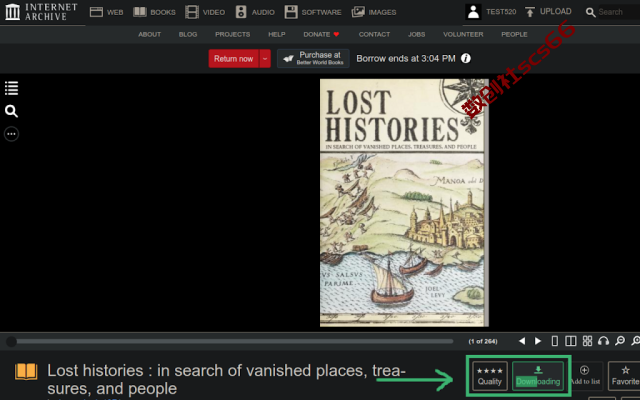Click the TEST520 username

click(501, 12)
